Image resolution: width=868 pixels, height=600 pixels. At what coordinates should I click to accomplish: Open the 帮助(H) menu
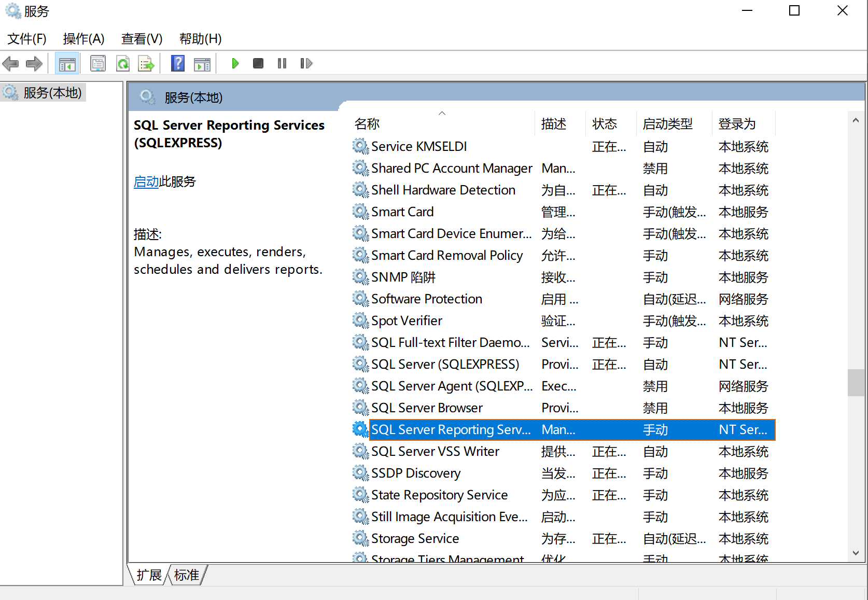[x=200, y=39]
